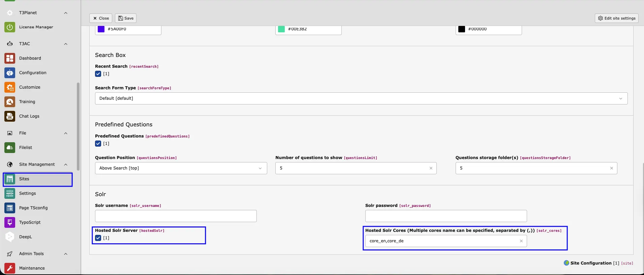Uncheck the Recent Search checkbox

pos(98,74)
